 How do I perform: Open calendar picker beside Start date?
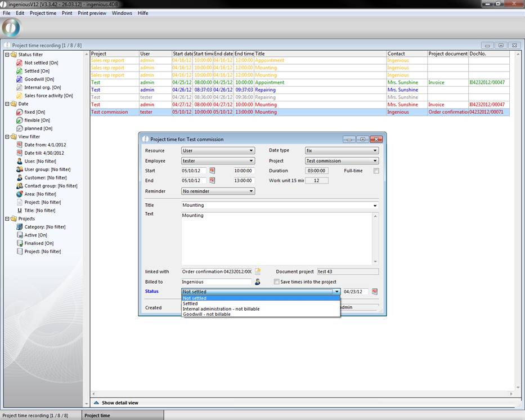[x=213, y=170]
